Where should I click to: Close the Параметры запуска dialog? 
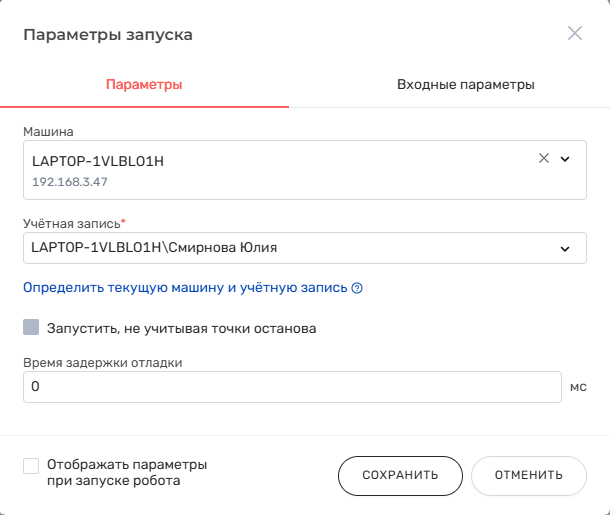pyautogui.click(x=575, y=33)
